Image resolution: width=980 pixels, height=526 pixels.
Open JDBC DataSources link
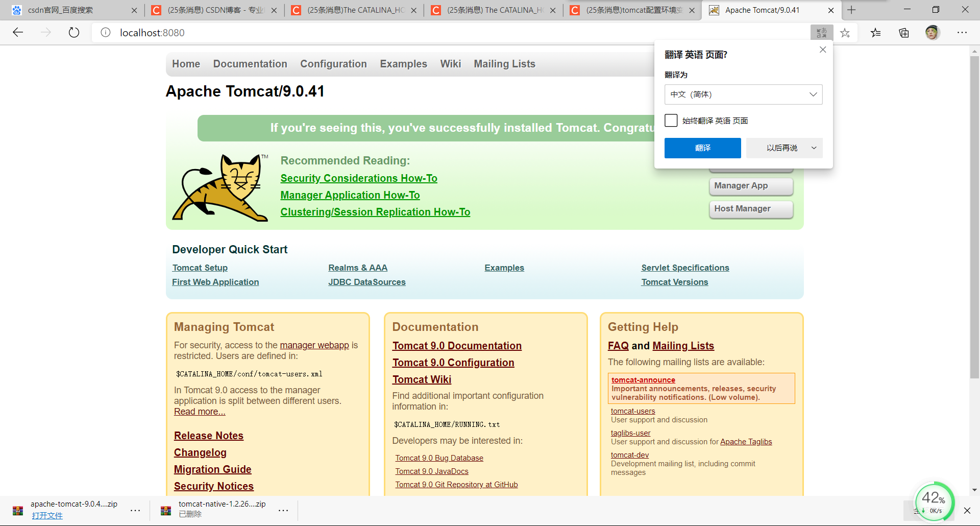(367, 282)
